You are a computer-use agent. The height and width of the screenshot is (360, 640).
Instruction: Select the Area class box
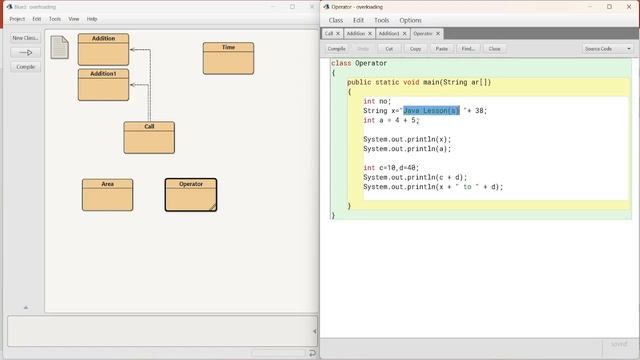[x=107, y=195]
